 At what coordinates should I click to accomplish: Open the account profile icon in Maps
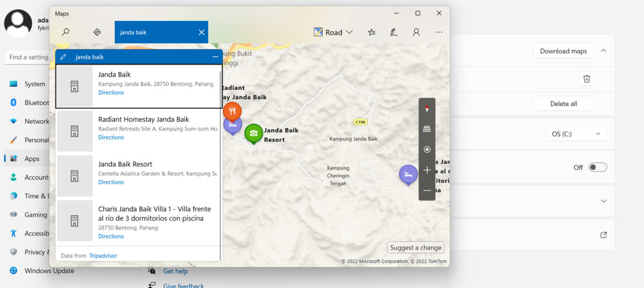(x=416, y=32)
